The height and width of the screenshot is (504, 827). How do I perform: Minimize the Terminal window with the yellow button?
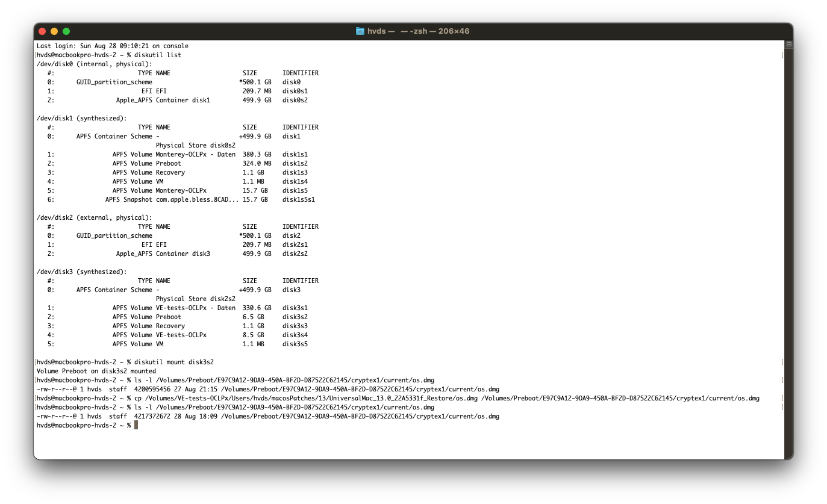54,31
